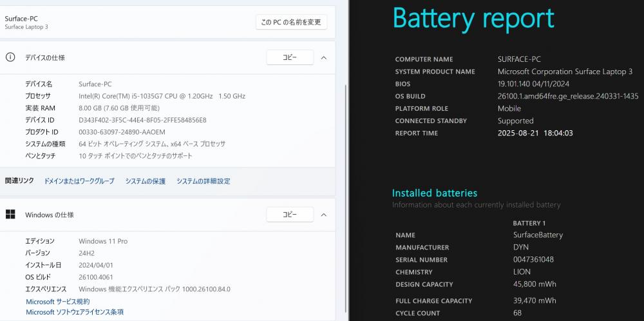Select the connected standby value Supported
Image resolution: width=644 pixels, height=321 pixels.
[x=515, y=121]
